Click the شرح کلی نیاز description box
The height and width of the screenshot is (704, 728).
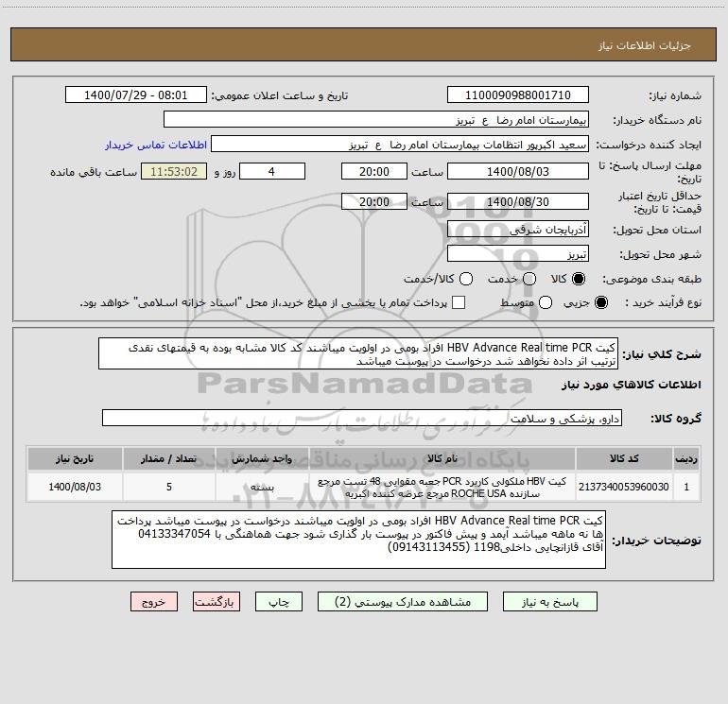(x=358, y=353)
